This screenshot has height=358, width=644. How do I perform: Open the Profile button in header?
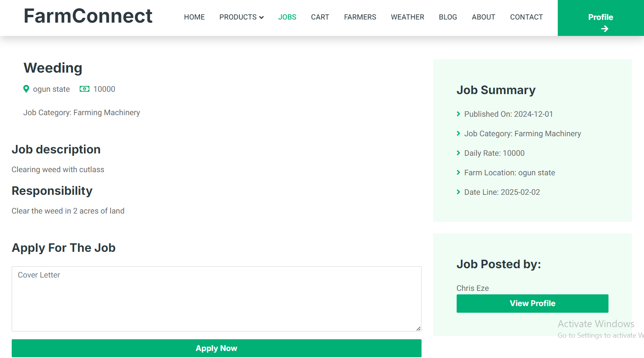(x=601, y=18)
